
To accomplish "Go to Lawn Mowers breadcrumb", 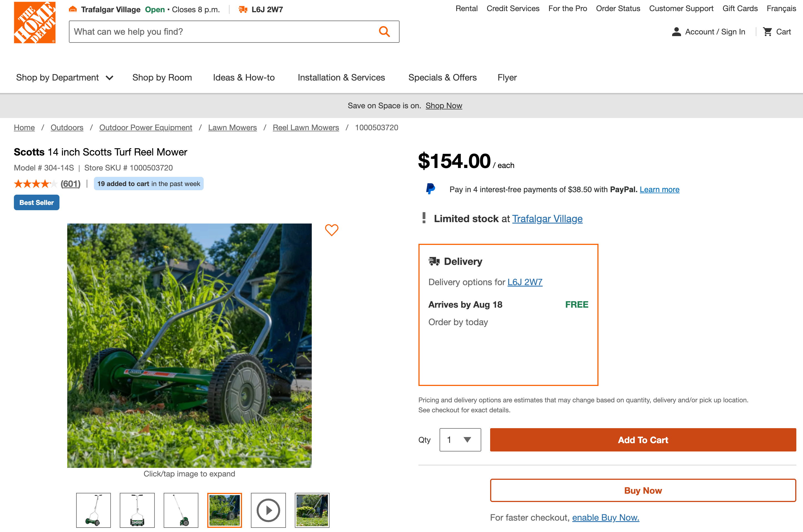I will [232, 127].
